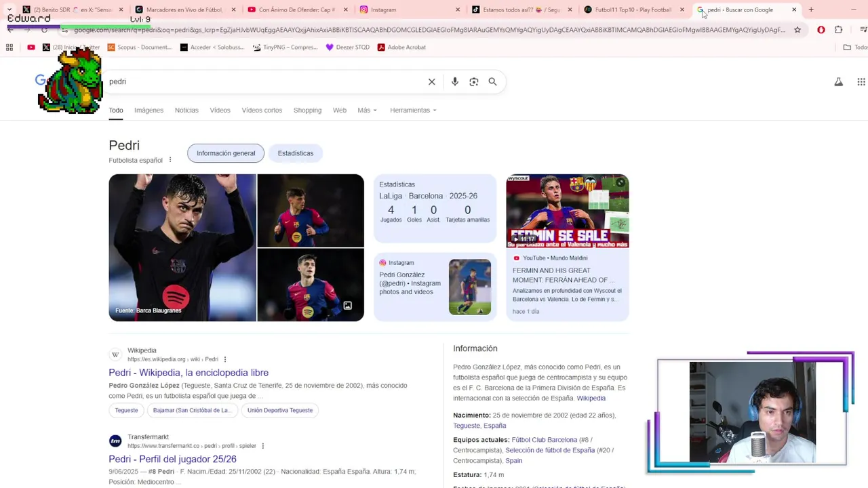Select Información general chip
Image resolution: width=868 pixels, height=488 pixels.
pyautogui.click(x=226, y=153)
